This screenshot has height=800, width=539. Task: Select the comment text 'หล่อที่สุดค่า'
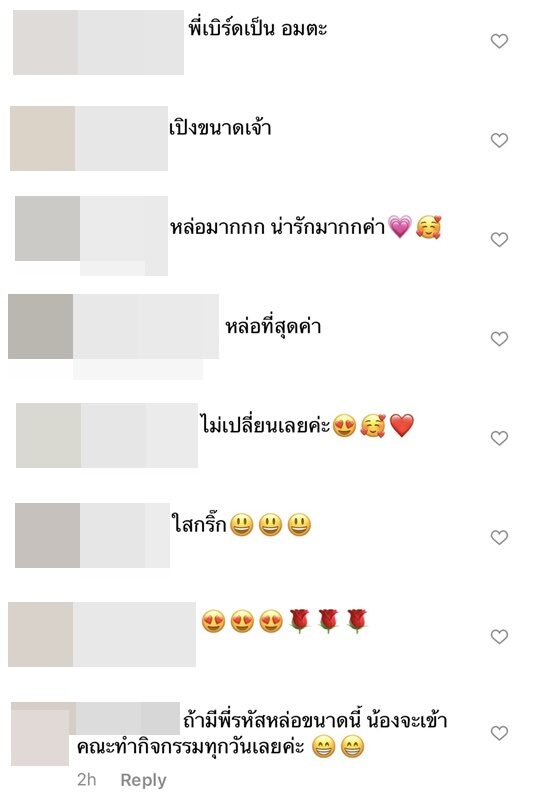(x=273, y=327)
